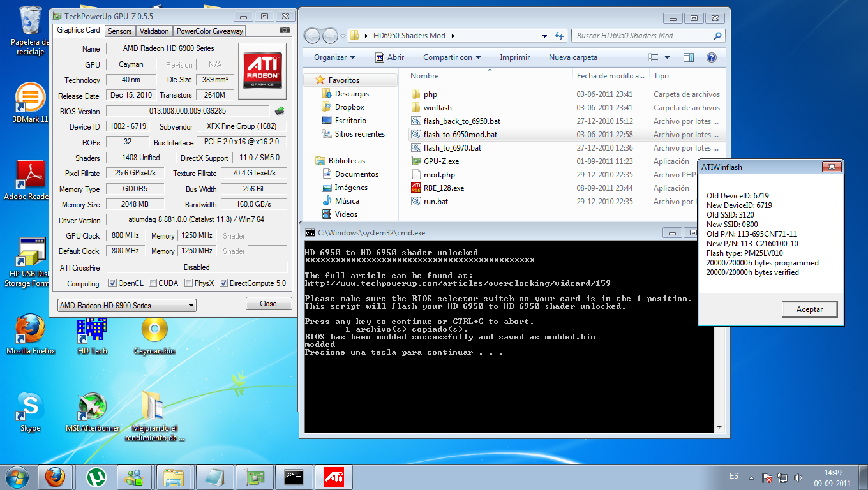Screen dimensions: 868x490
Task: Click the Firefox icon in the taskbar
Action: coord(56,477)
